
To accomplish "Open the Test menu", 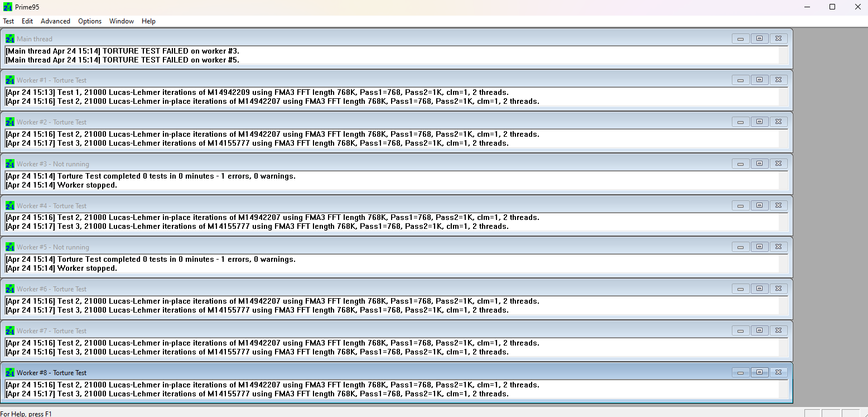I will pyautogui.click(x=8, y=21).
